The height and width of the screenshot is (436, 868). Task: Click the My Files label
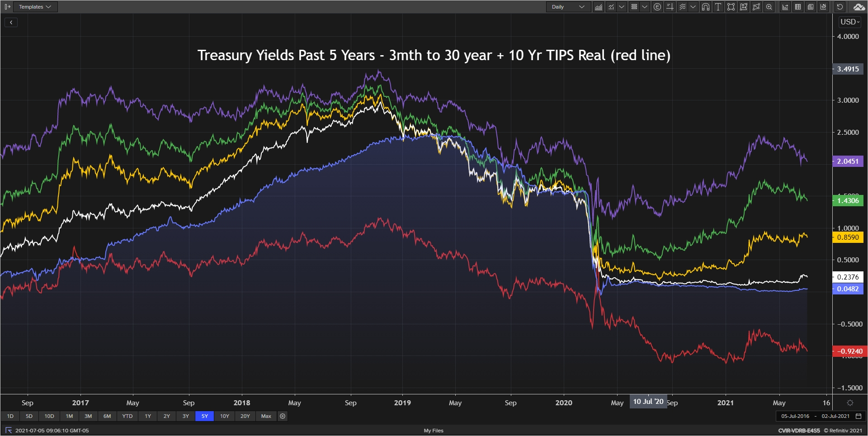tap(433, 431)
